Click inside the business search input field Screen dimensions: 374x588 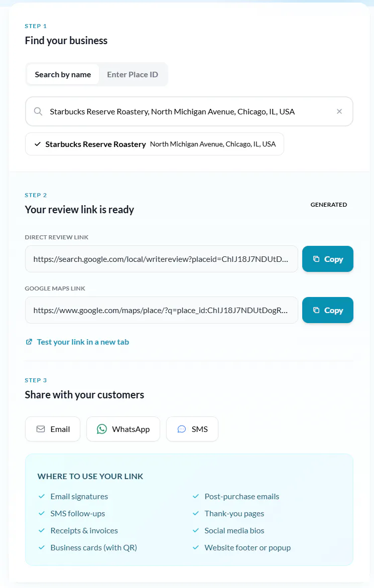pyautogui.click(x=176, y=111)
